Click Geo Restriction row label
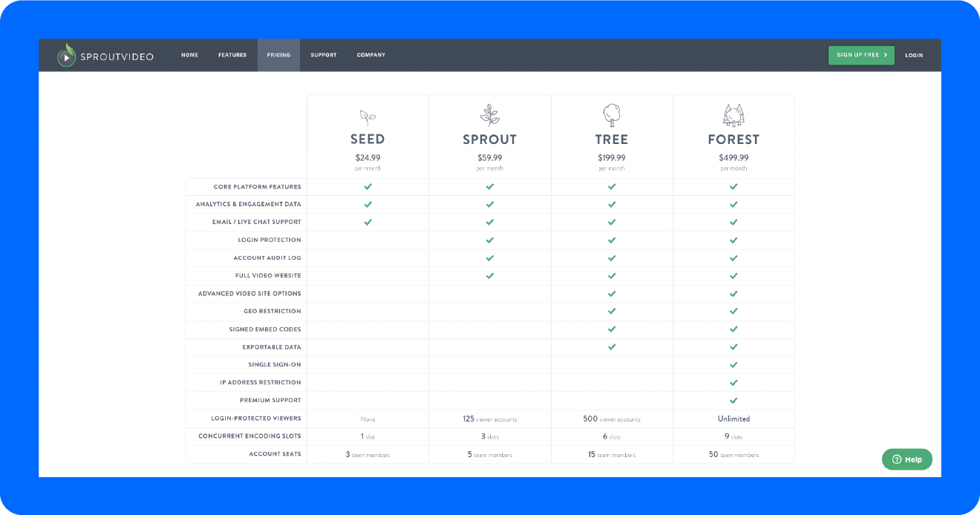This screenshot has width=980, height=515. pyautogui.click(x=272, y=311)
